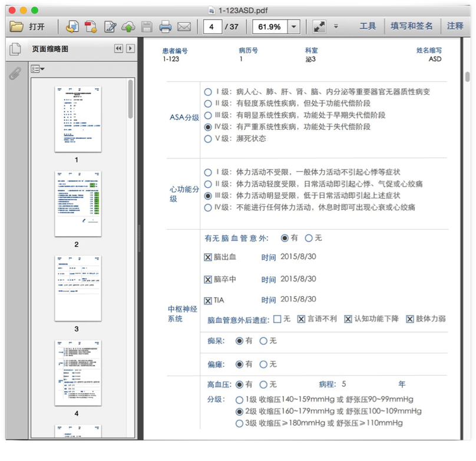Expand the thumbnail options menu
This screenshot has width=476, height=461.
[x=38, y=69]
